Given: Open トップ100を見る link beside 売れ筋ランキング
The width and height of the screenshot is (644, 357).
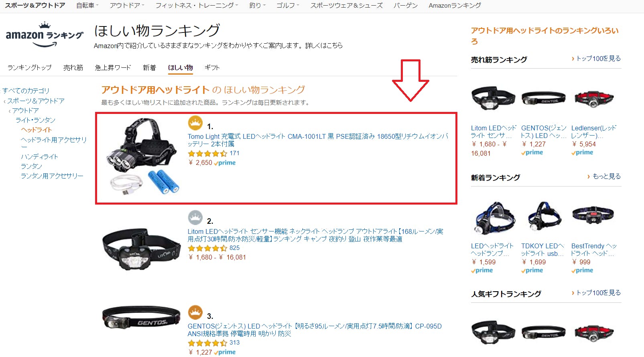Looking at the screenshot, I should tap(596, 59).
